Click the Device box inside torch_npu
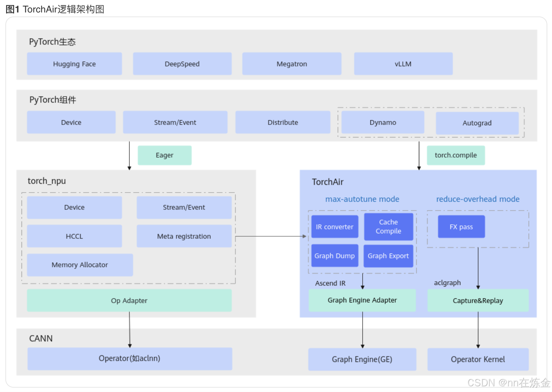The height and width of the screenshot is (392, 552). pos(74,207)
